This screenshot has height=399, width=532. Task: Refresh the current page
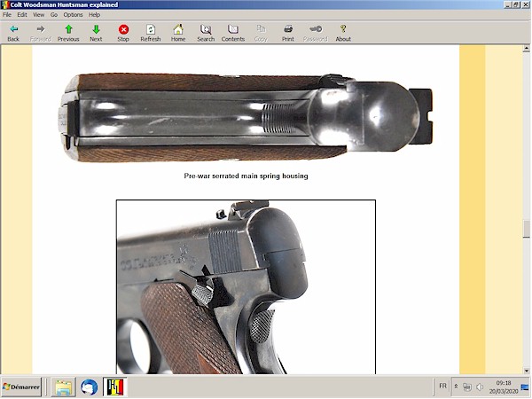click(x=151, y=33)
